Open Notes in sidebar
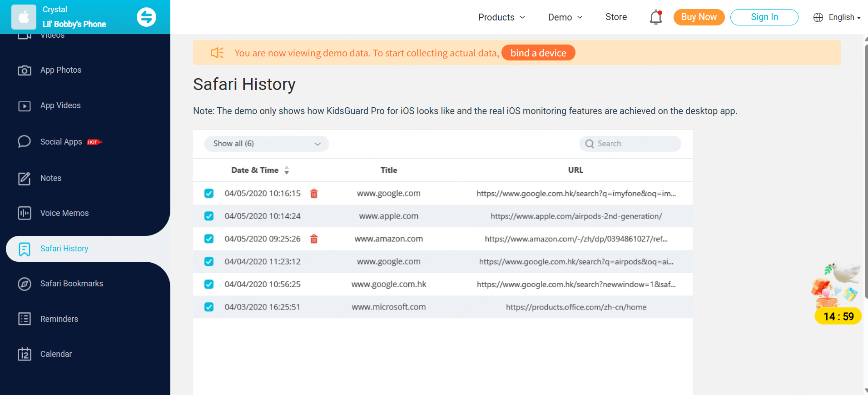 tap(51, 178)
